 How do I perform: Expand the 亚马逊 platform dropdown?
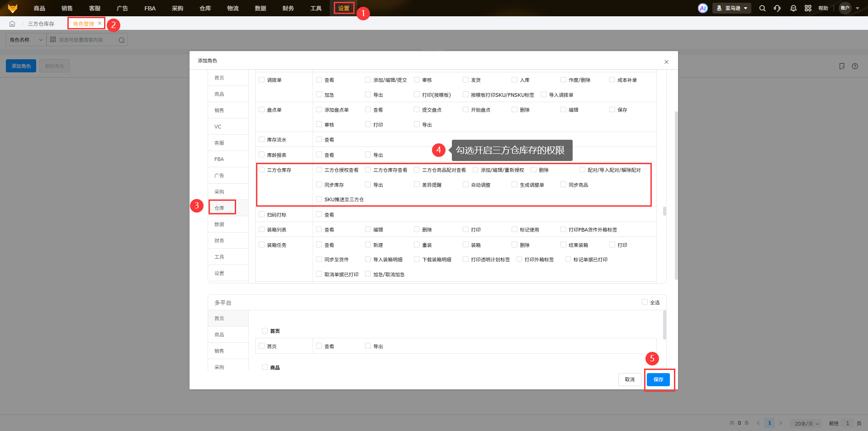(731, 8)
